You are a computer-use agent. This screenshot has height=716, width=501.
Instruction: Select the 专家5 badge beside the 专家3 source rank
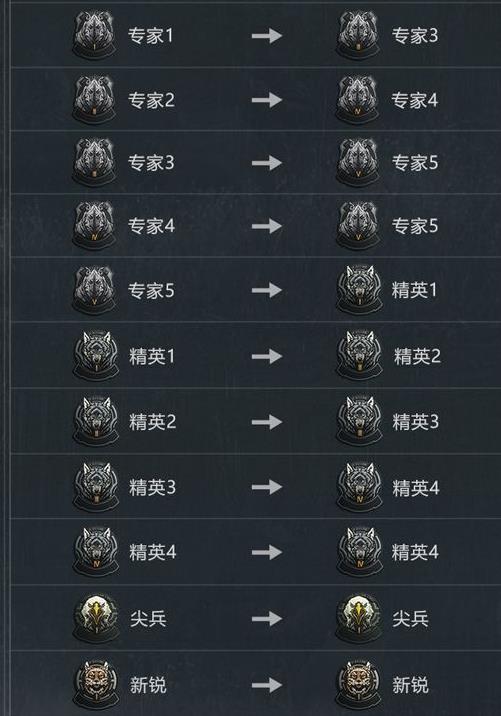pyautogui.click(x=359, y=163)
